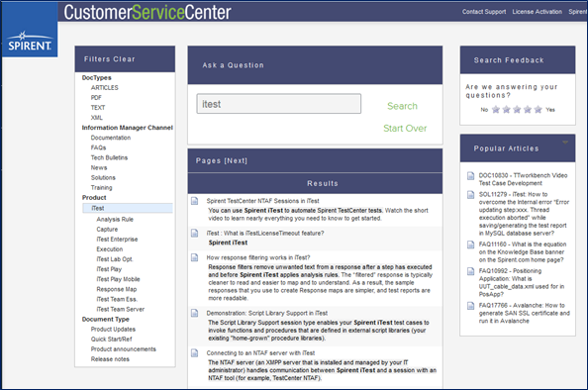This screenshot has width=588, height=390.
Task: Open document icon for Script Library Support result
Action: 195,313
